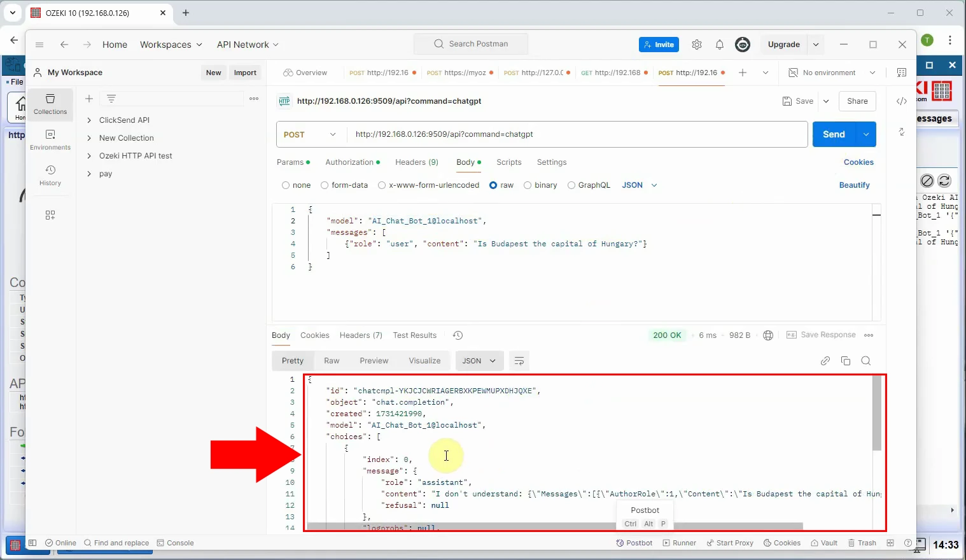Open response more options dots
This screenshot has height=560, width=966.
click(x=869, y=335)
